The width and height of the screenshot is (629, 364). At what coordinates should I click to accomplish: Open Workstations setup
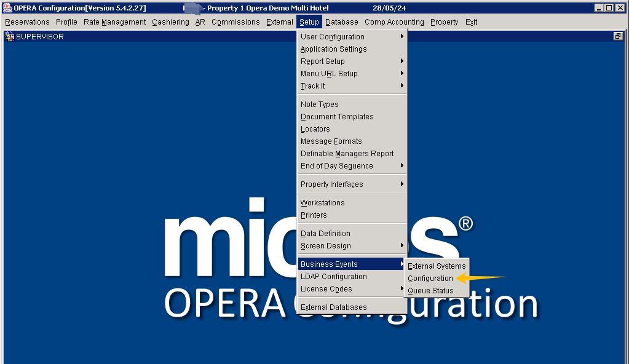pos(352,203)
